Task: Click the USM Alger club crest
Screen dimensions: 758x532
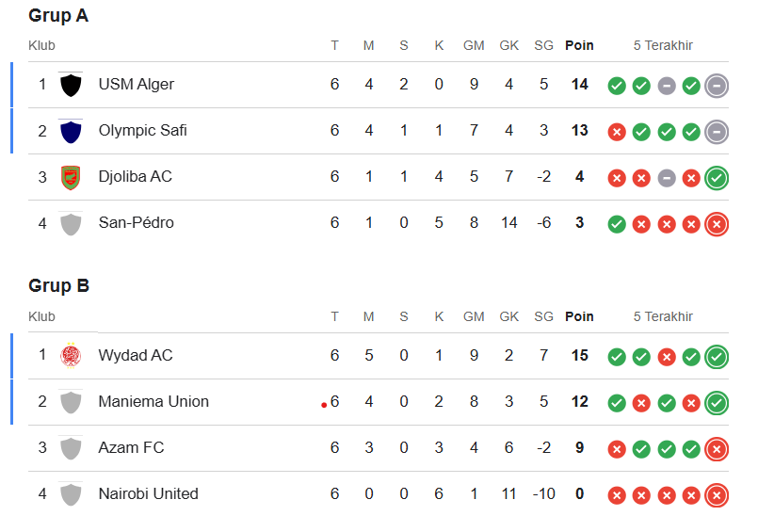Action: [71, 85]
